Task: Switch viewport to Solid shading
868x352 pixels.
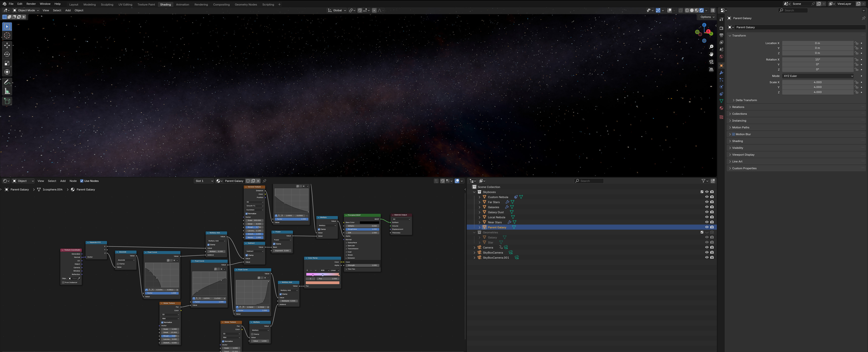Action: (x=692, y=10)
